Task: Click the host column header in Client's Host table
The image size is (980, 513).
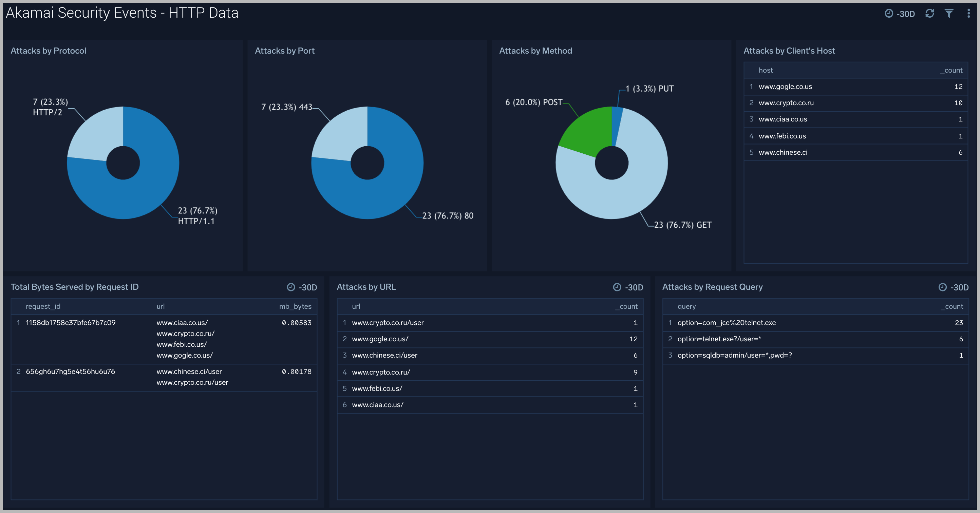Action: click(x=766, y=70)
